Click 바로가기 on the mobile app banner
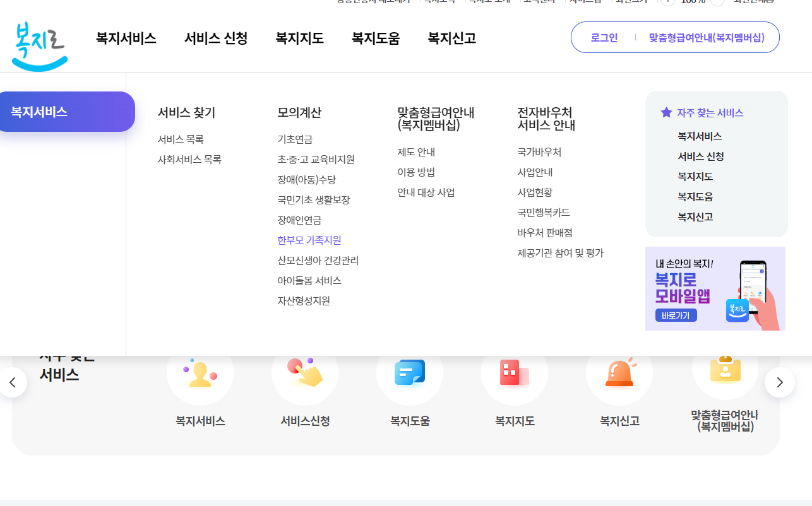 [x=676, y=315]
